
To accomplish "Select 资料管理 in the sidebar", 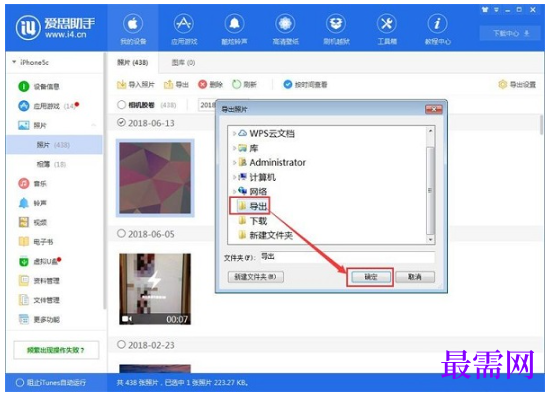I will point(39,281).
